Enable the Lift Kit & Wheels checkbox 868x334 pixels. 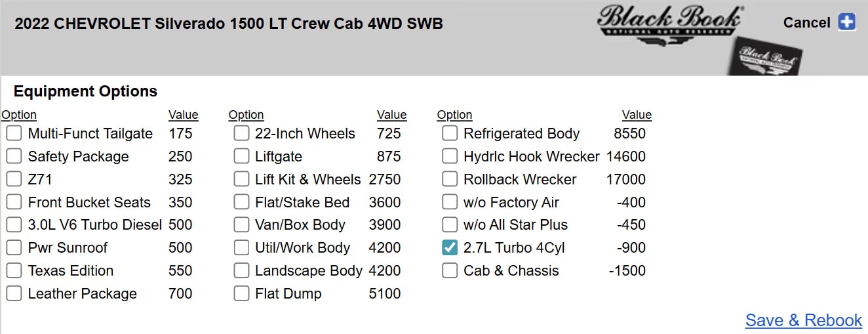(242, 180)
